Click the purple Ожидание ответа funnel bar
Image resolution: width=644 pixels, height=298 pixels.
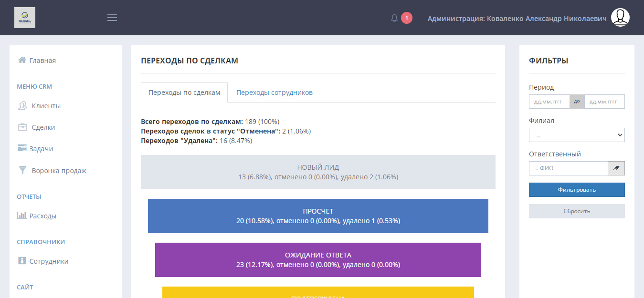(318, 260)
